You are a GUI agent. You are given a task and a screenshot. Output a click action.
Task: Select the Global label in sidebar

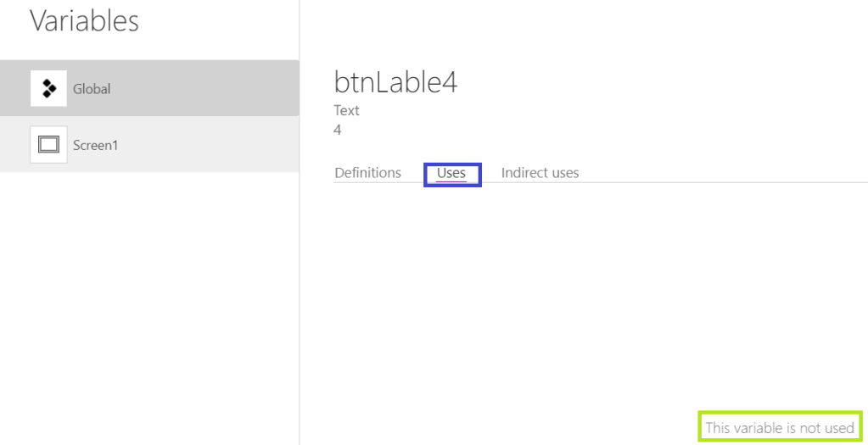(x=92, y=89)
